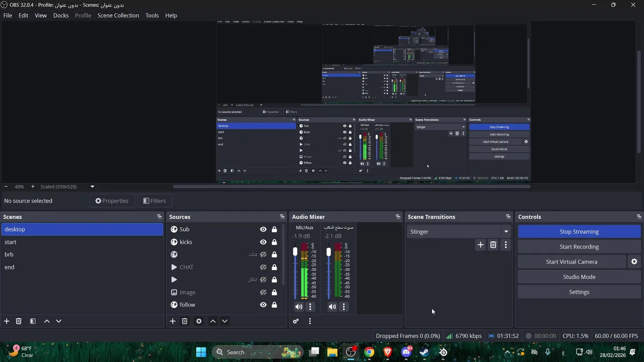Open desktop audio channel options dots
The height and width of the screenshot is (362, 644).
344,307
